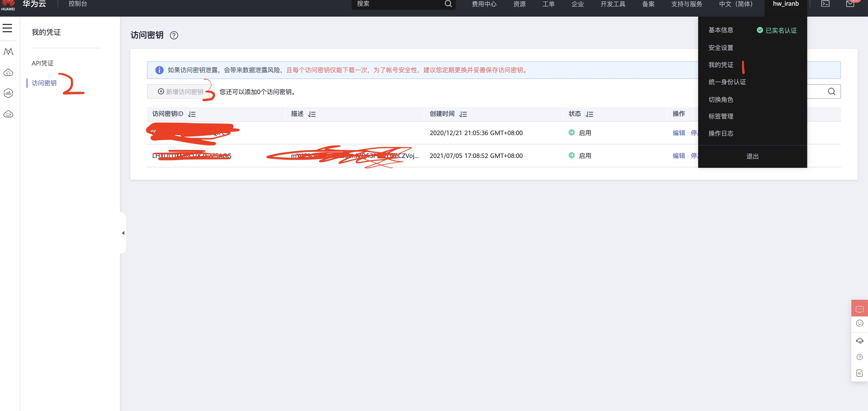This screenshot has height=411, width=868.
Task: Select 我的凭证 in account menu
Action: (x=721, y=65)
